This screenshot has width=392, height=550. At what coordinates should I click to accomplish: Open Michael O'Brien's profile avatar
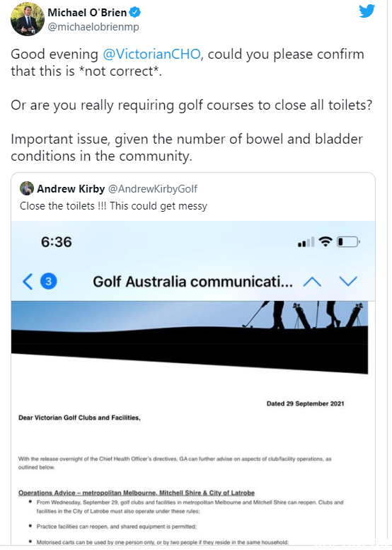pyautogui.click(x=27, y=18)
